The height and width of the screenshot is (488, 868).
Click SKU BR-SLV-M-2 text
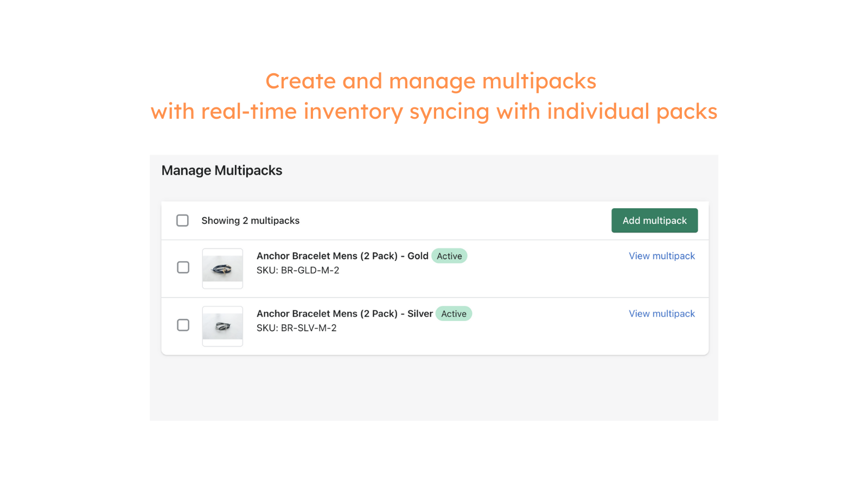[296, 328]
